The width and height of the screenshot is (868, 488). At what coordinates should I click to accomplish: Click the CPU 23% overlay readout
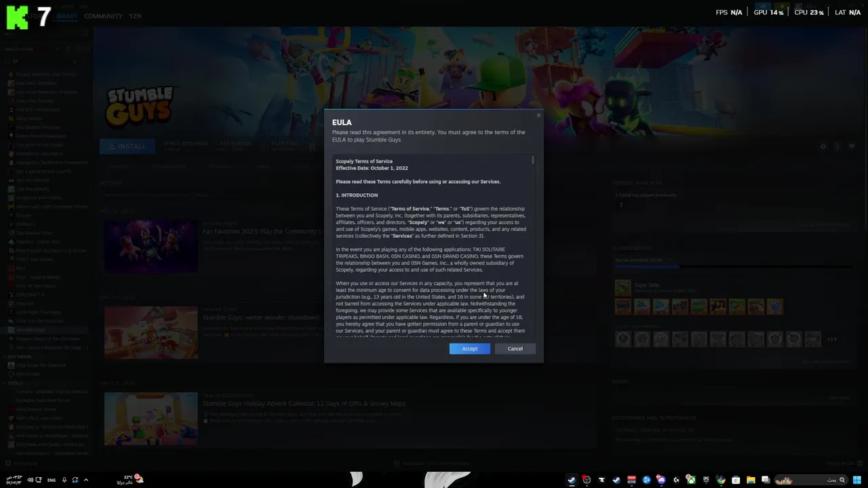(808, 12)
